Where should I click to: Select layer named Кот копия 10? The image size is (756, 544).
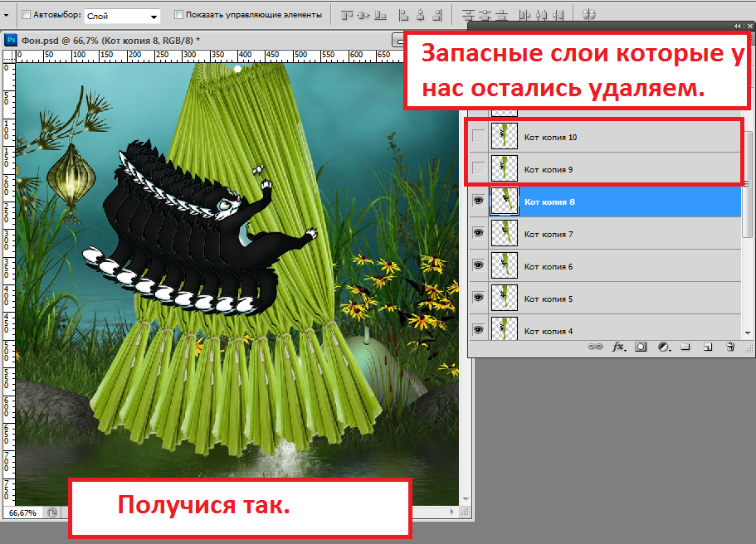pos(550,138)
